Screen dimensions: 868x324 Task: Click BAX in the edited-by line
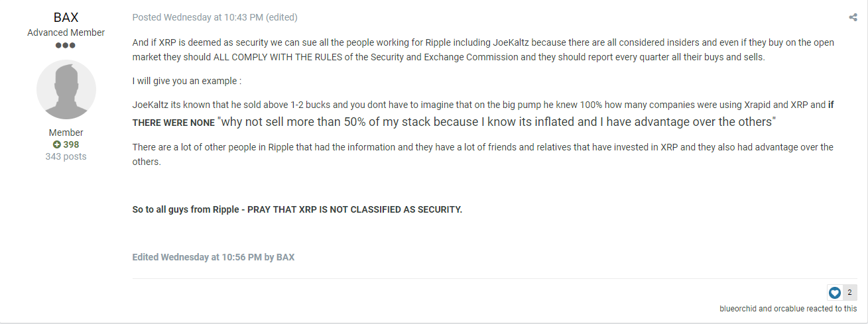click(x=285, y=257)
